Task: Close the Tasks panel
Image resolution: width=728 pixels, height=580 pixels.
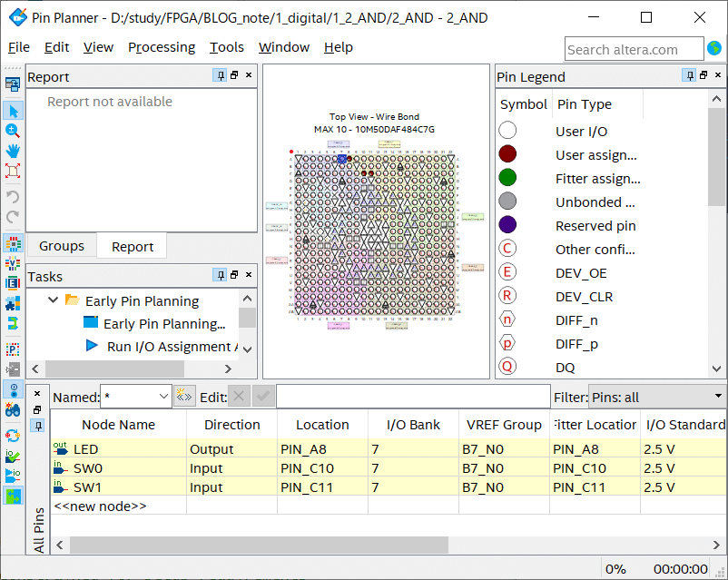Action: click(x=249, y=275)
